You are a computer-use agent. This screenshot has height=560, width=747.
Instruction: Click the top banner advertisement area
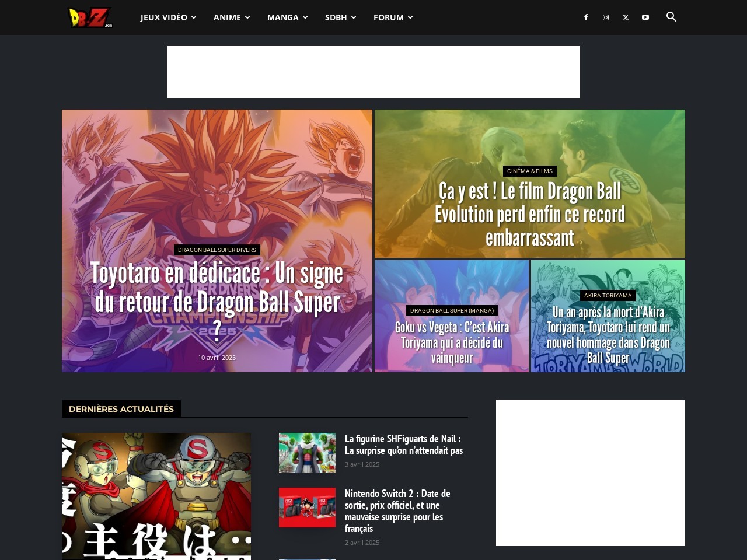pos(373,72)
